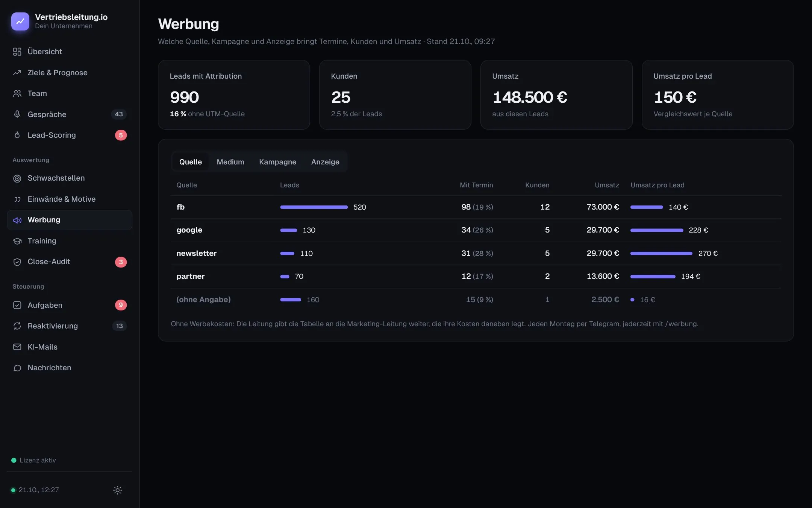Click the Training graduation cap icon
812x508 pixels.
(x=17, y=241)
